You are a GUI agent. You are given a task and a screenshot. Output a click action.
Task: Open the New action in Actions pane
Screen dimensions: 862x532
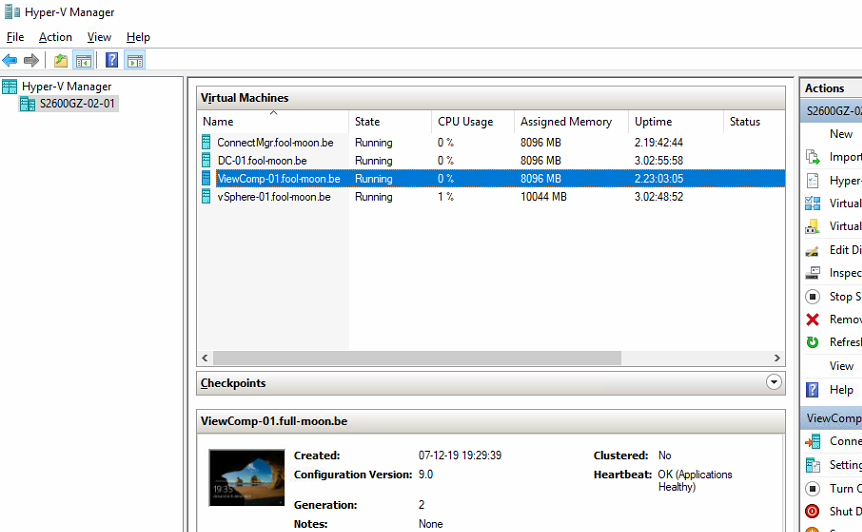[841, 134]
